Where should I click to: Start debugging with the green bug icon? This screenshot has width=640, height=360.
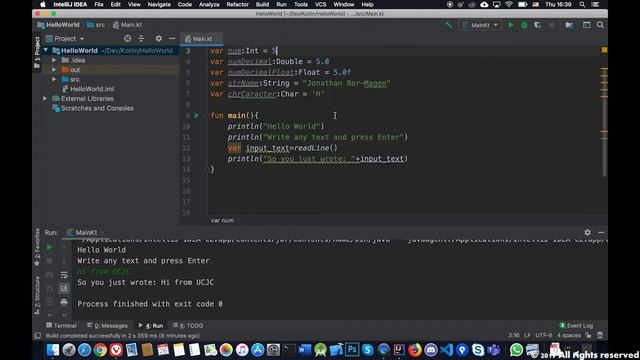[524, 25]
